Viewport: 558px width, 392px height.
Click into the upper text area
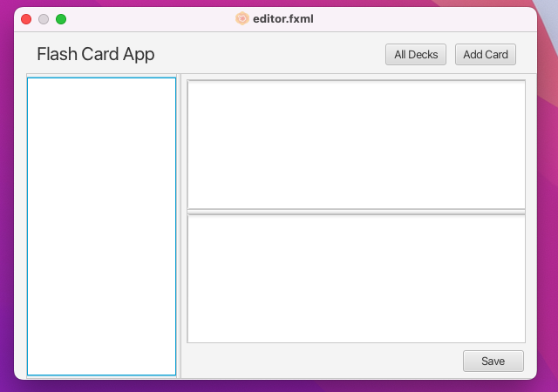pyautogui.click(x=357, y=145)
